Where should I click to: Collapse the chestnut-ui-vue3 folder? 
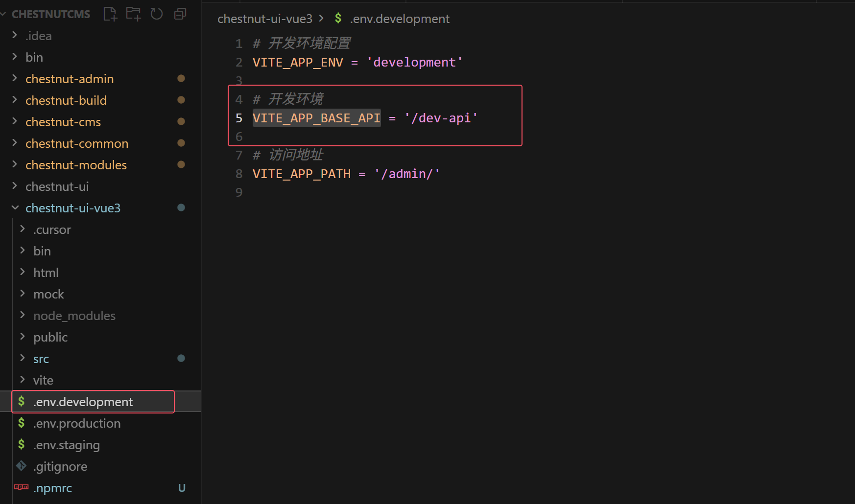tap(15, 208)
